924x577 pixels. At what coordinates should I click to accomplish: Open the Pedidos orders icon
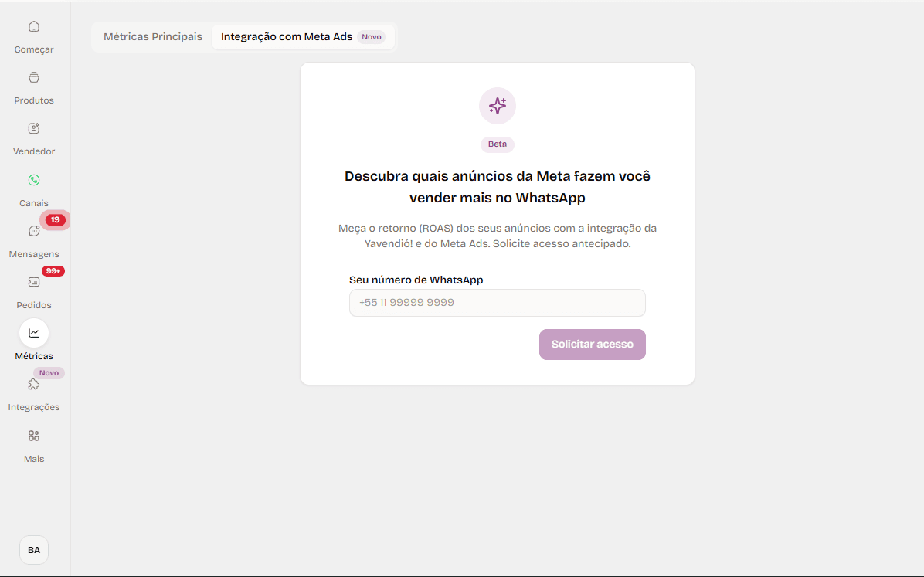point(33,282)
